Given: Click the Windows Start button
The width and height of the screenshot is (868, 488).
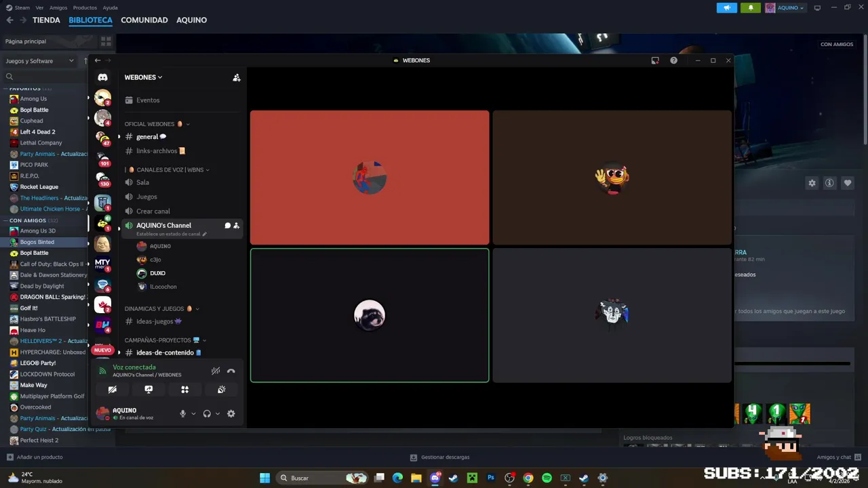Looking at the screenshot, I should (x=264, y=478).
